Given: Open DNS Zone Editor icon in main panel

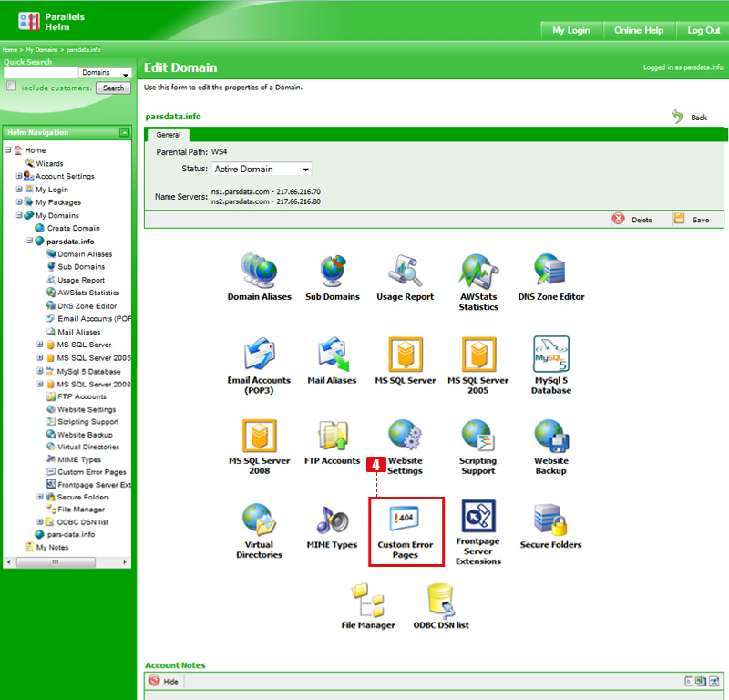Looking at the screenshot, I should tap(551, 269).
